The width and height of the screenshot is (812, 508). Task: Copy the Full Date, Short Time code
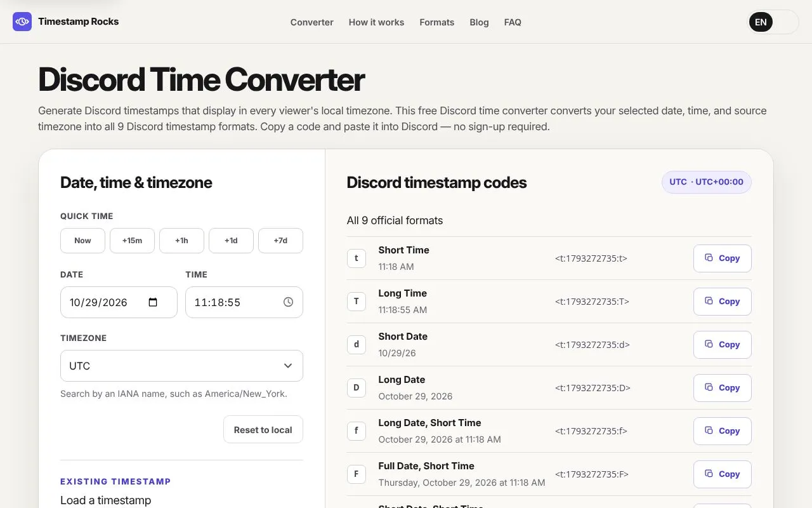[x=722, y=474]
